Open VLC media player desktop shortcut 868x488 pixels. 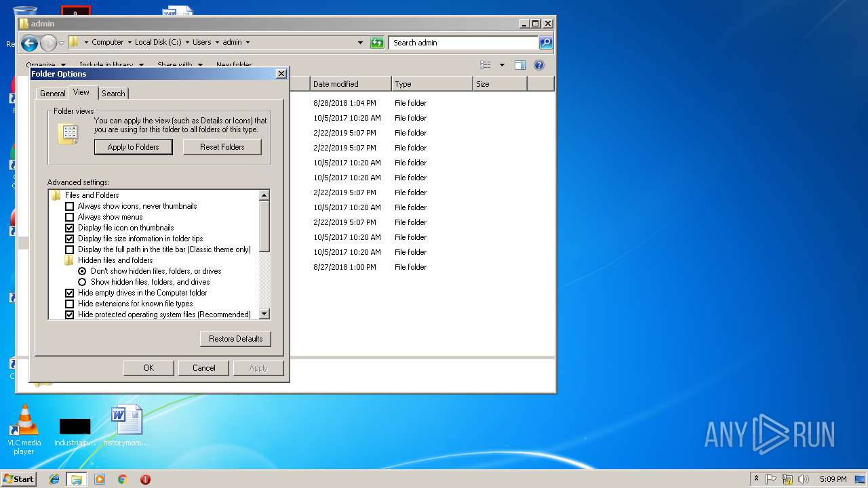pos(24,429)
